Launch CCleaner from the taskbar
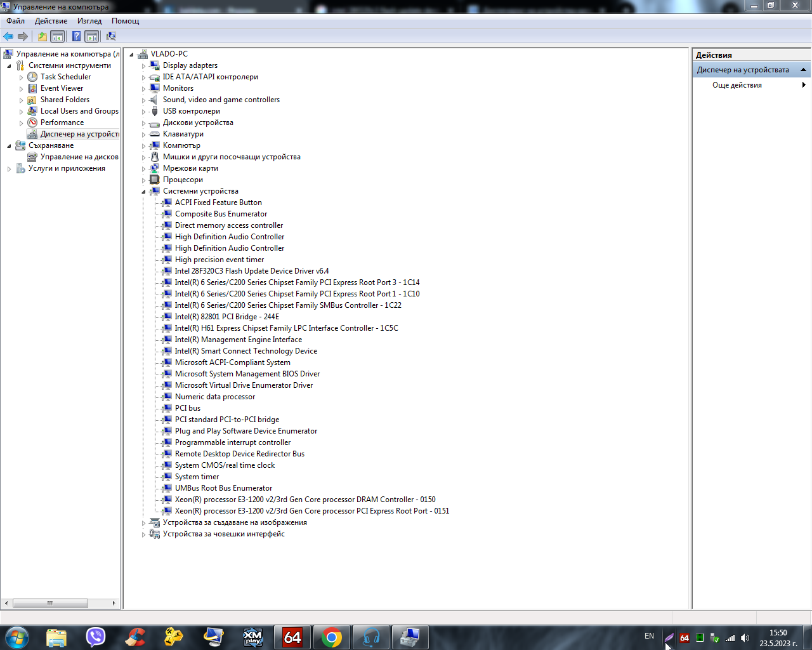 tap(134, 637)
